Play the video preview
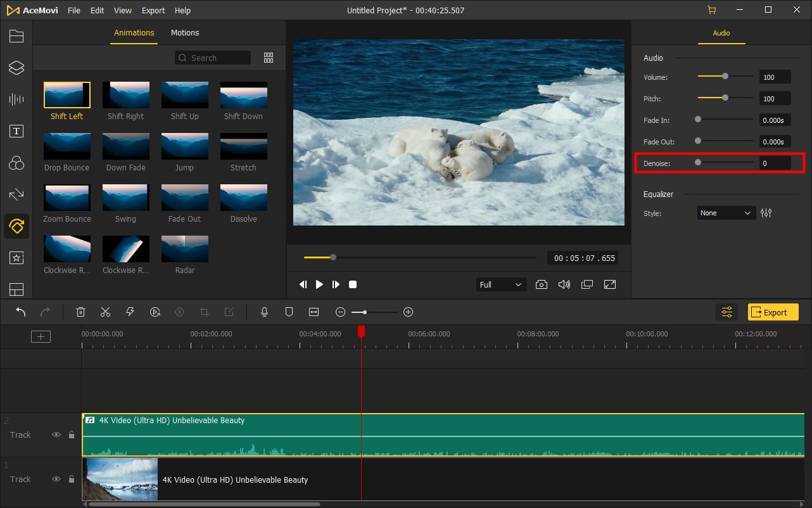Image resolution: width=812 pixels, height=508 pixels. coord(319,285)
